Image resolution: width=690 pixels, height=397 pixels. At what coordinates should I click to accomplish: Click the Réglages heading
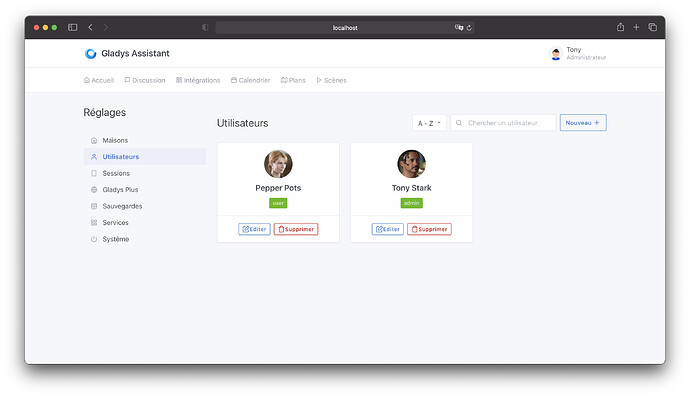point(105,112)
